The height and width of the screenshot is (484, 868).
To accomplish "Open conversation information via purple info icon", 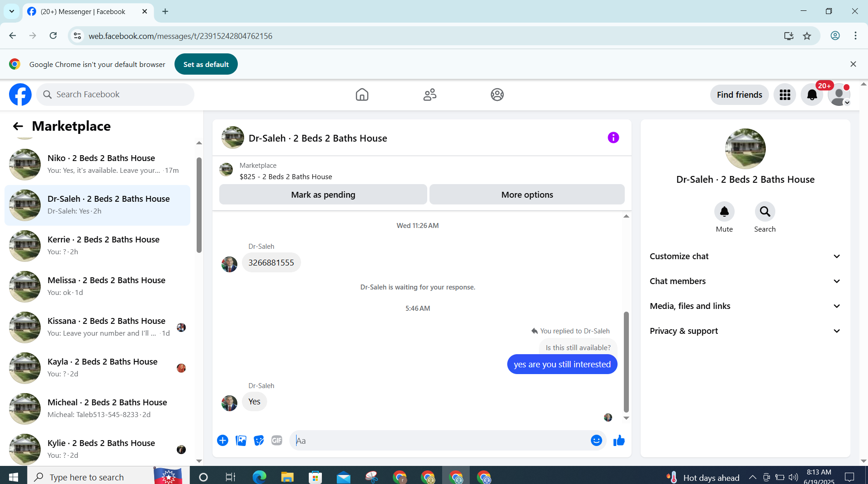I will tap(613, 138).
